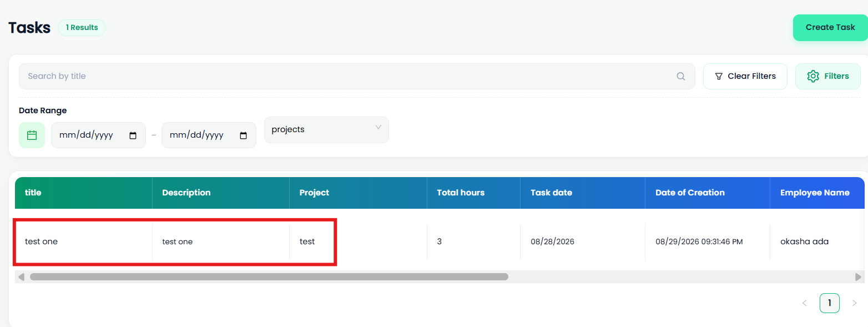Click employee name okasha ada
This screenshot has width=868, height=327.
coord(804,242)
